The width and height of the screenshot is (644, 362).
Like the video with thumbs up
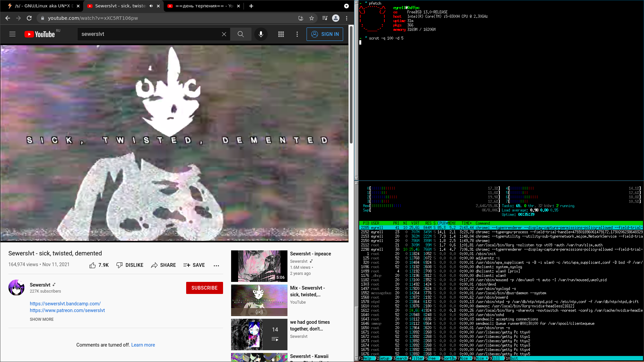(x=99, y=265)
